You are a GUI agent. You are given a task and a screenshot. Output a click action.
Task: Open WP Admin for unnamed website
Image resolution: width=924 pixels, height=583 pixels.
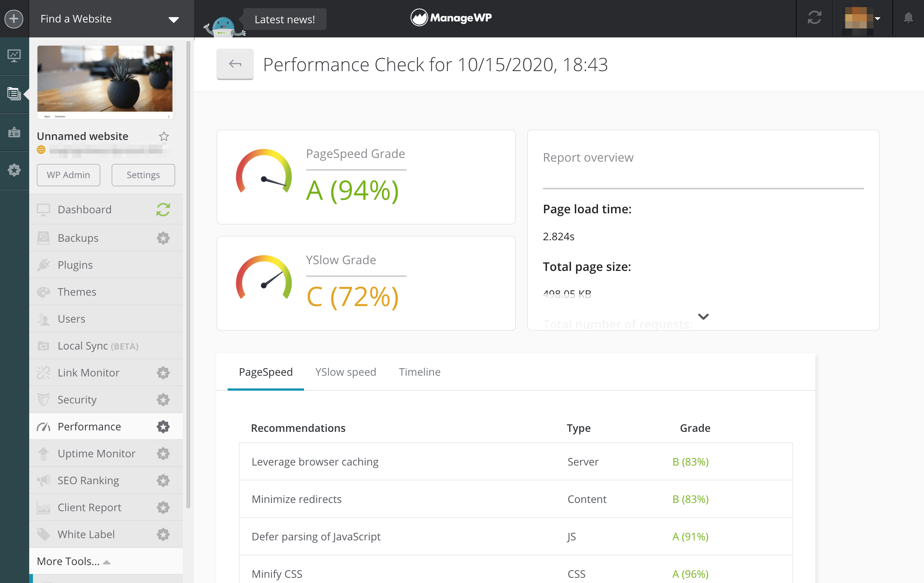coord(69,175)
